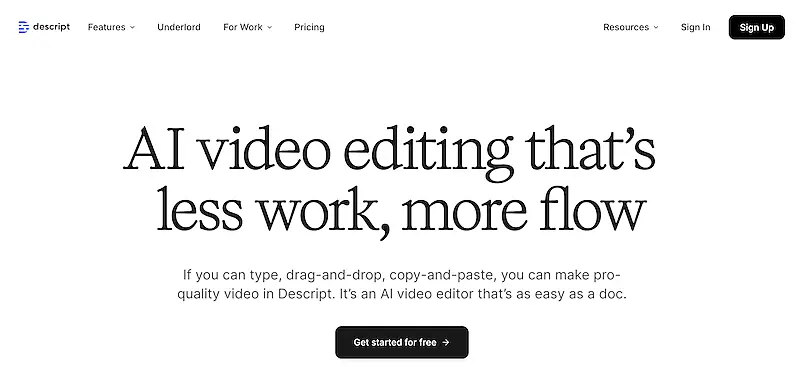Go to the Pricing page
The image size is (800, 367).
pos(309,27)
